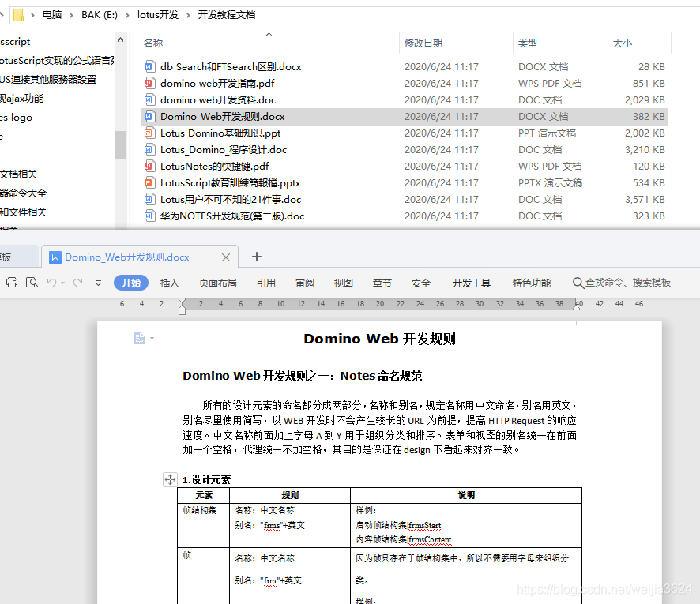700x604 pixels.
Task: Click 开发教程文档 in the breadcrumb path
Action: tap(227, 15)
